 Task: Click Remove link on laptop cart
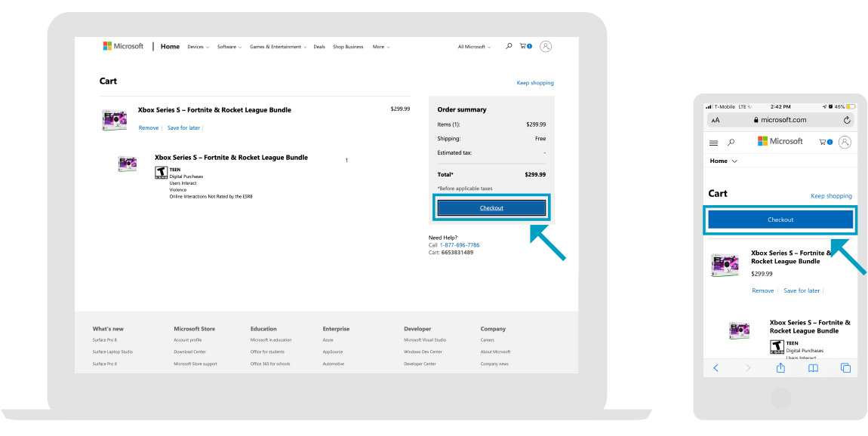[149, 127]
